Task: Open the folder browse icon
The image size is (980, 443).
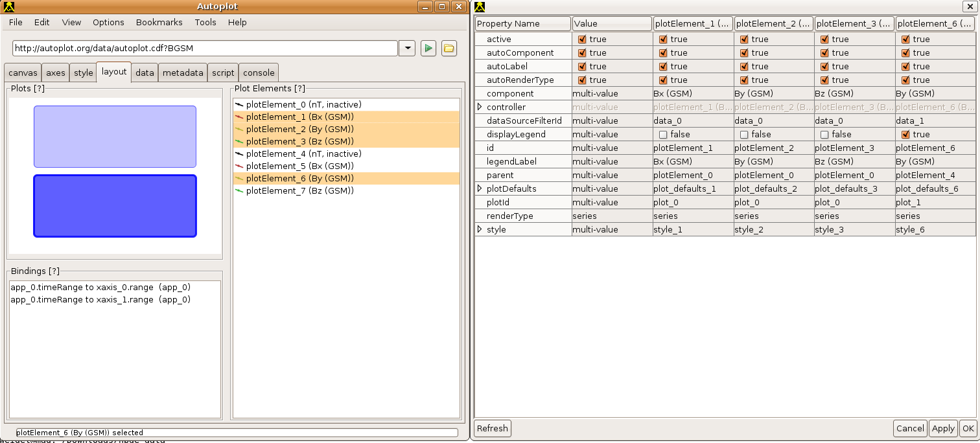Action: (449, 49)
